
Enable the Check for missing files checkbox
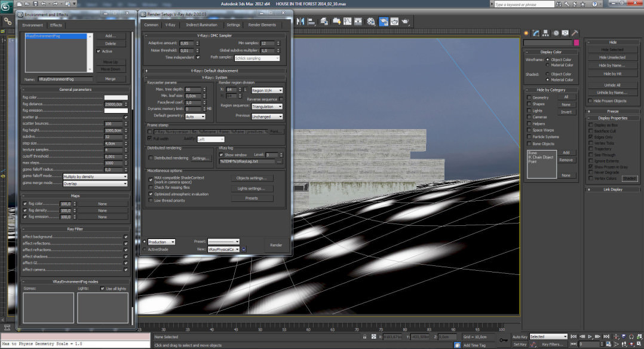151,187
